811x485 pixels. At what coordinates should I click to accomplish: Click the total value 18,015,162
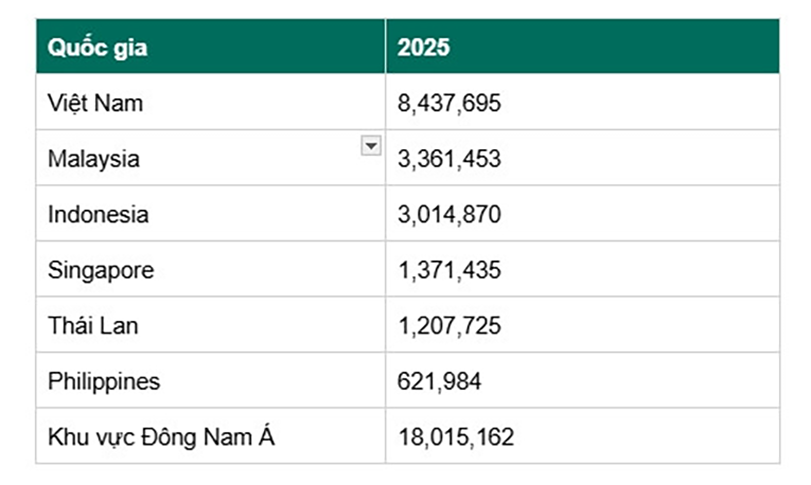pyautogui.click(x=456, y=437)
